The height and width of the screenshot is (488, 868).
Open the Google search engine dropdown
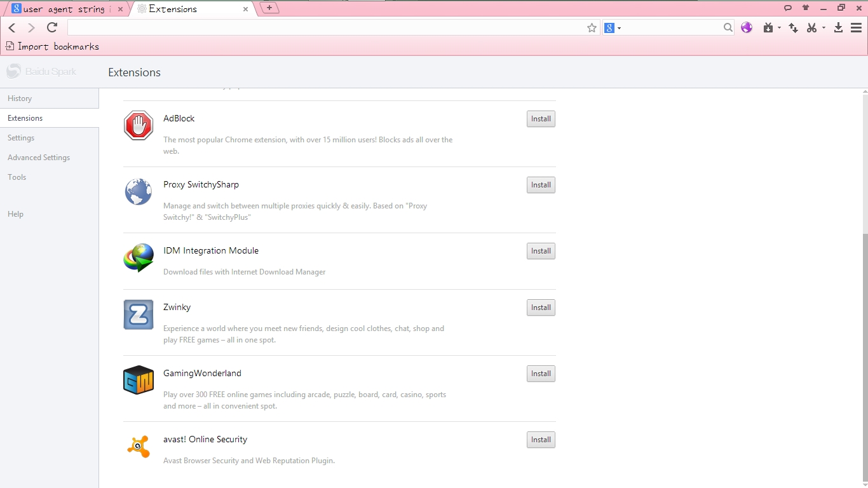coord(613,27)
